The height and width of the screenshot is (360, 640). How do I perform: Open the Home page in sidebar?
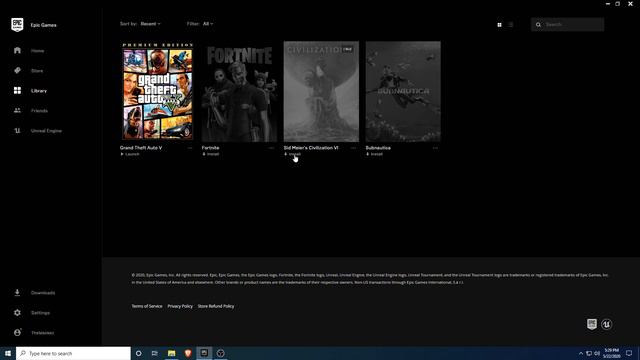click(x=37, y=51)
